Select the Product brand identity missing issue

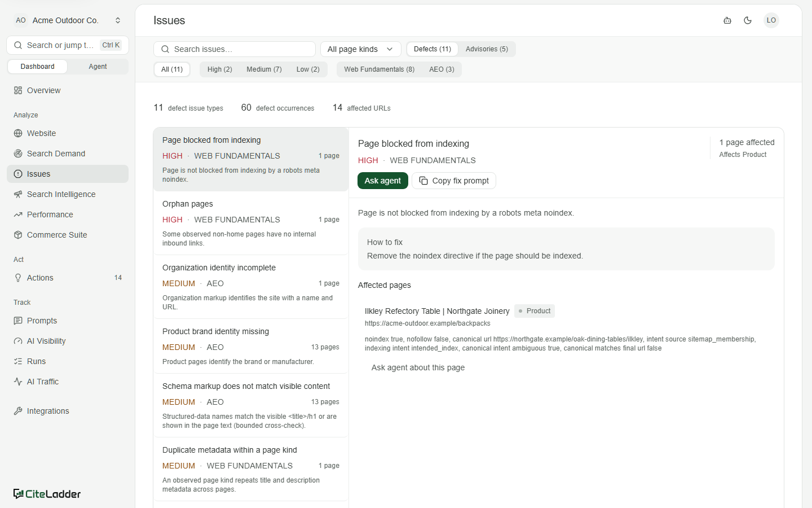click(251, 346)
